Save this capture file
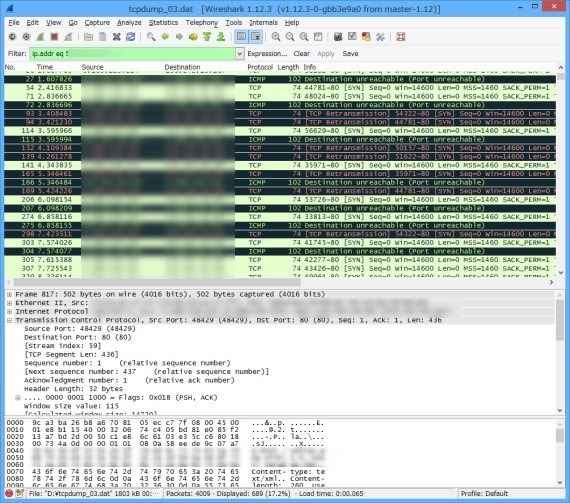570x503 pixels. 103,37
